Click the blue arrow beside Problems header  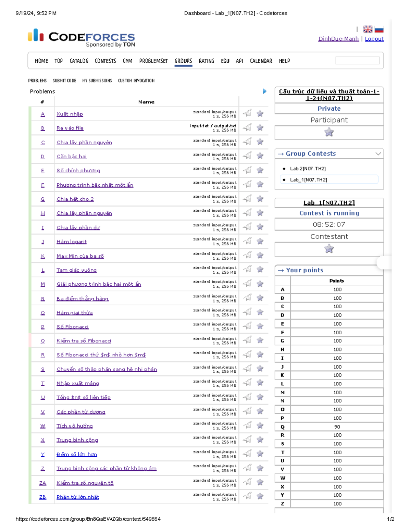click(264, 91)
